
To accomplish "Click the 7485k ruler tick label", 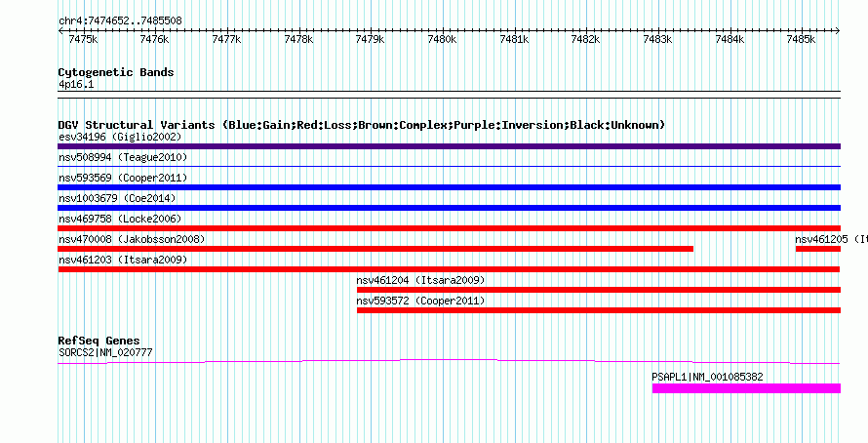I will (801, 39).
